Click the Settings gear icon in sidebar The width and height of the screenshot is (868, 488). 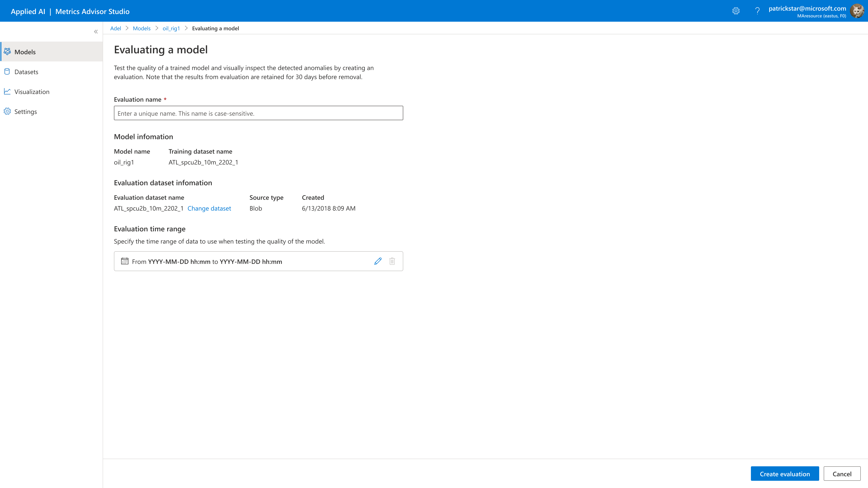(7, 111)
